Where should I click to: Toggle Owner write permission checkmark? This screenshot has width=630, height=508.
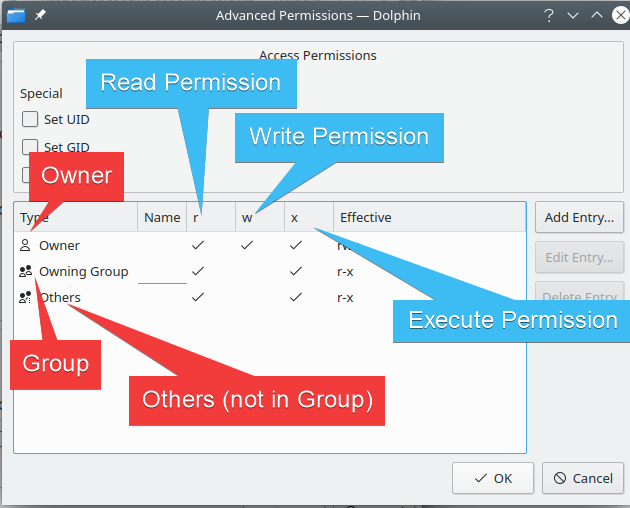[247, 245]
